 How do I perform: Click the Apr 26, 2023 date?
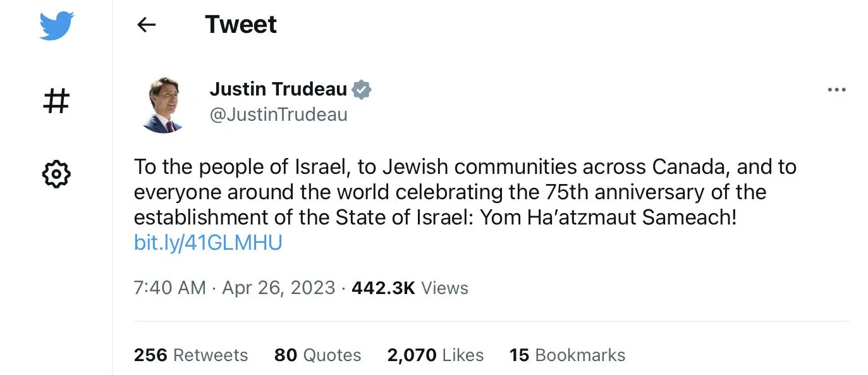pos(279,288)
